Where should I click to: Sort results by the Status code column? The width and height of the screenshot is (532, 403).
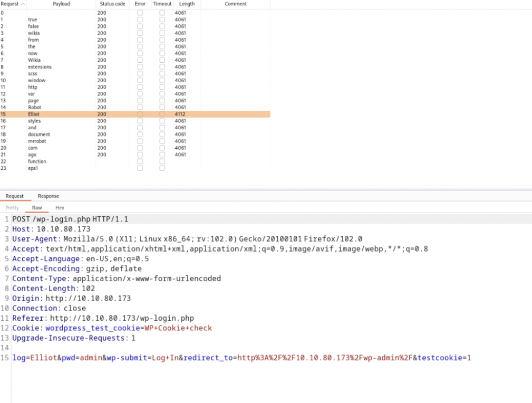click(112, 4)
